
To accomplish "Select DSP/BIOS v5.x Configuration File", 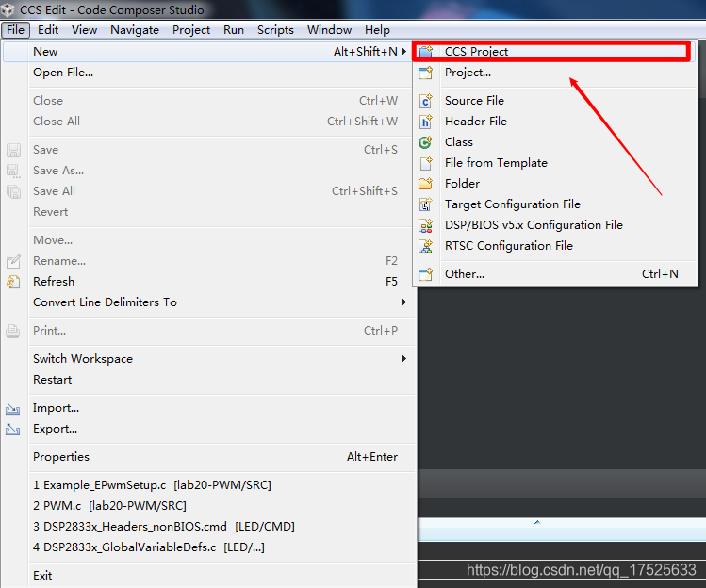I will (x=555, y=225).
